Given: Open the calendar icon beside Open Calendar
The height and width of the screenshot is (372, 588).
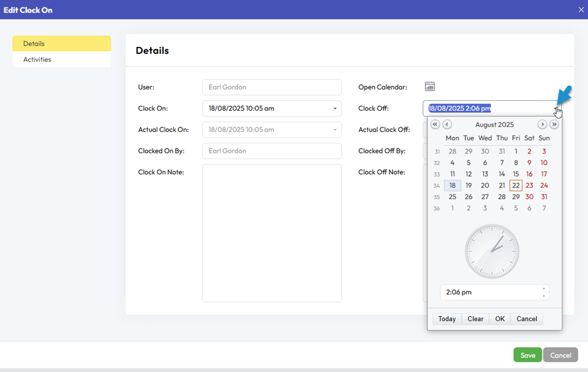Looking at the screenshot, I should pyautogui.click(x=430, y=87).
